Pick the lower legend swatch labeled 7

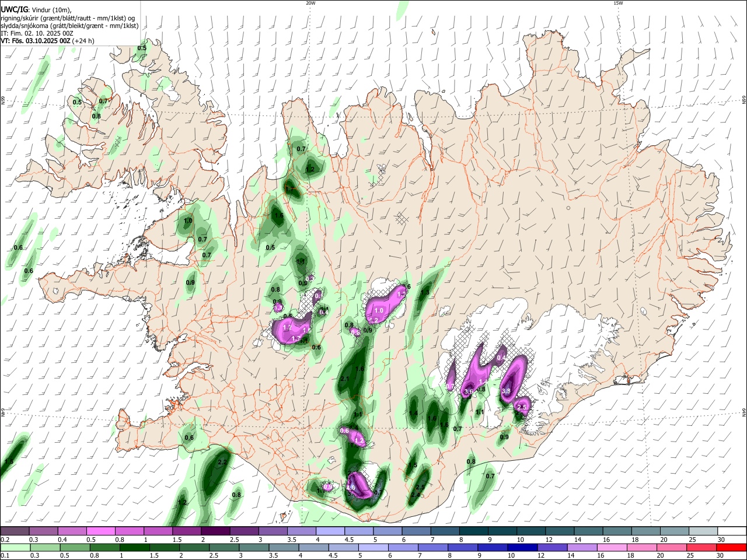[x=434, y=547]
